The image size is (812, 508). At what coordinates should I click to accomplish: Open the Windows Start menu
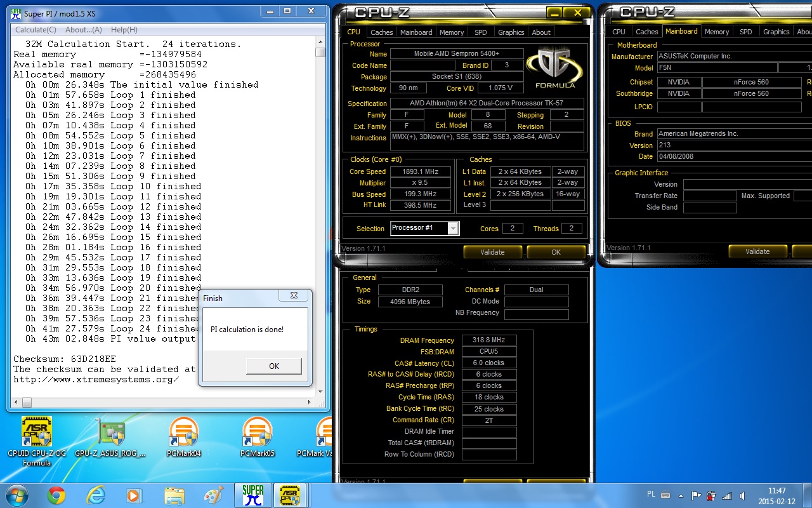click(16, 495)
